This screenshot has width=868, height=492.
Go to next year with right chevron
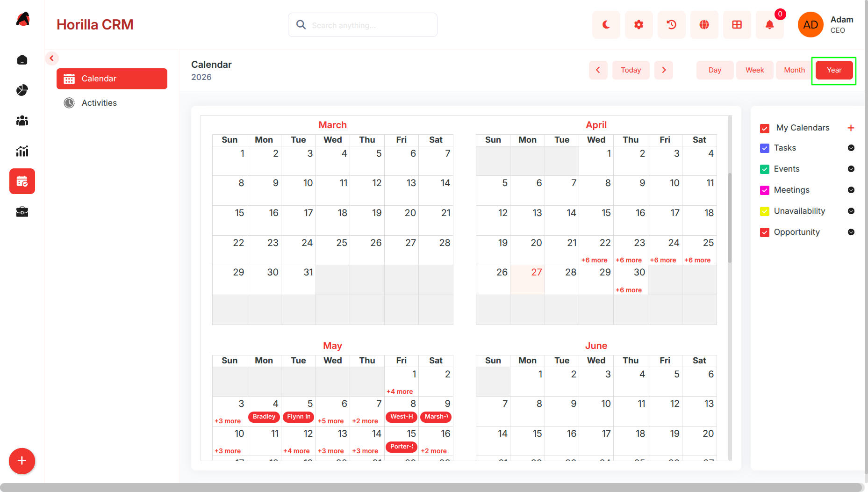click(663, 70)
